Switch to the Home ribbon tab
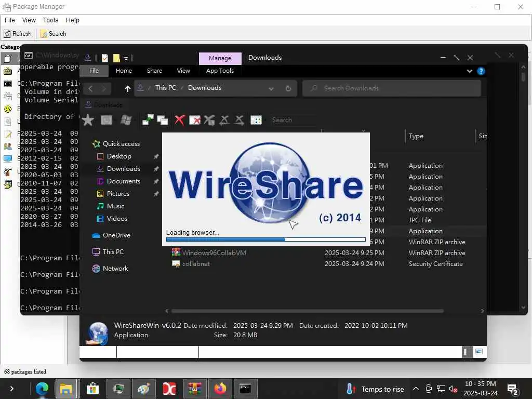This screenshot has width=532, height=399. [x=124, y=71]
